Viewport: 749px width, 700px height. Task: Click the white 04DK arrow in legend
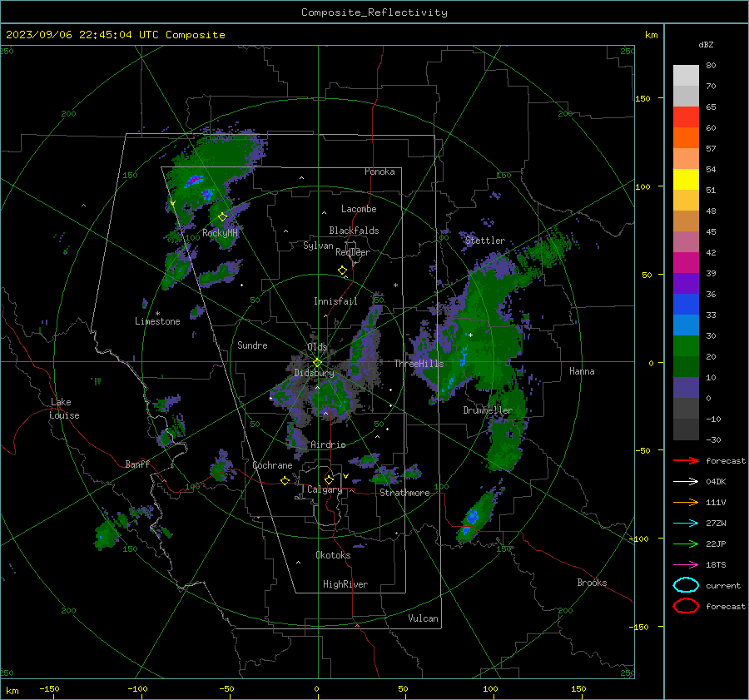coord(686,481)
